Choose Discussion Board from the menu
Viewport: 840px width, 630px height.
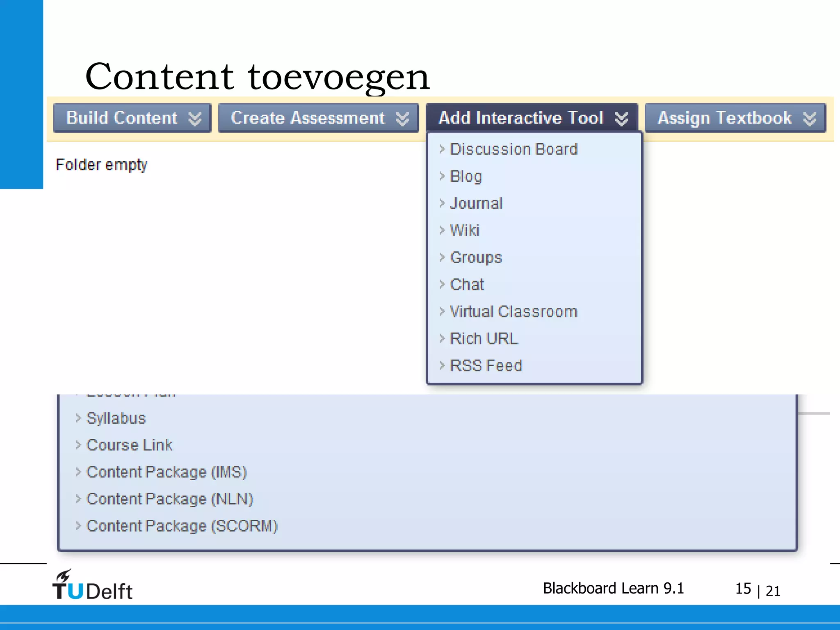pos(514,149)
